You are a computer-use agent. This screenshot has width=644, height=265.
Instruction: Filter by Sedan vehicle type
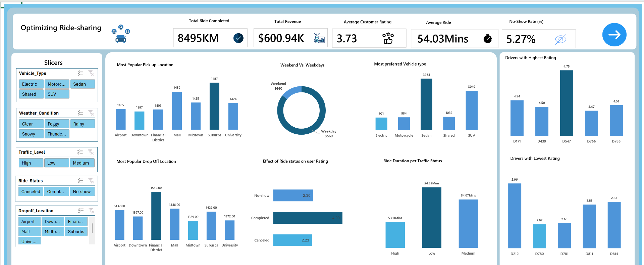83,84
